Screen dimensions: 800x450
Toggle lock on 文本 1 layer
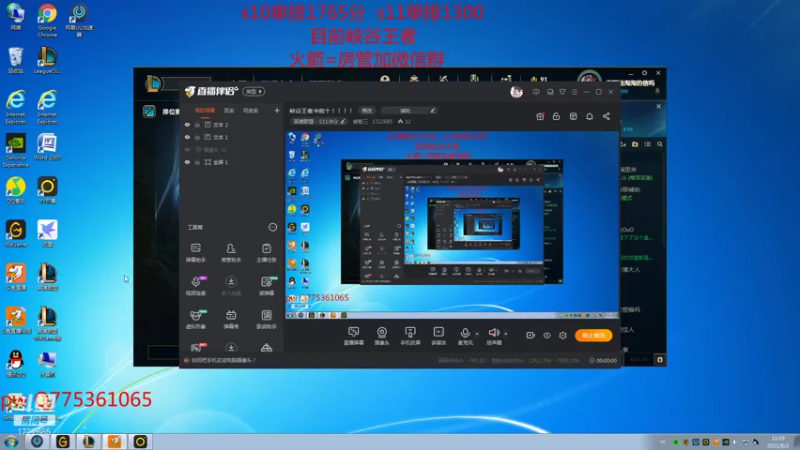[x=197, y=137]
